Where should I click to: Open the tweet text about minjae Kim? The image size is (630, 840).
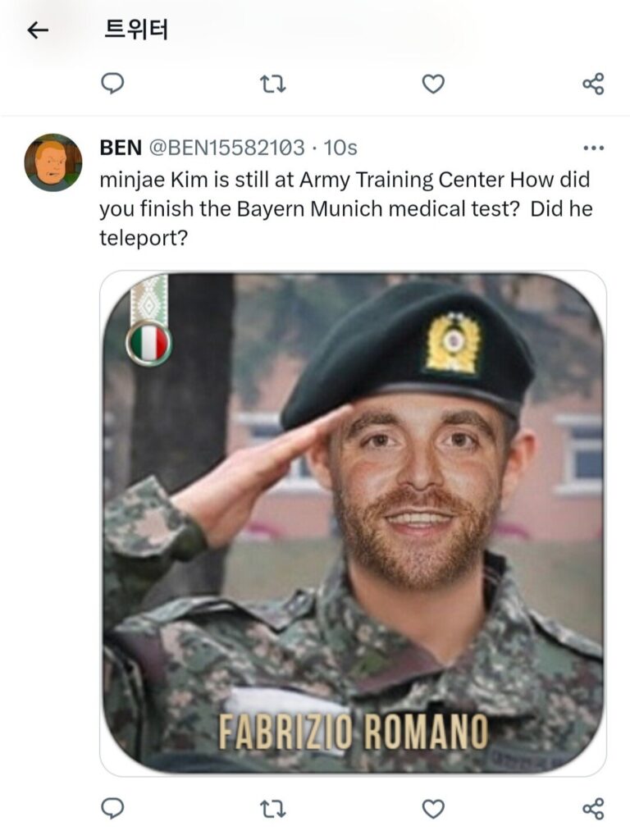click(x=346, y=208)
